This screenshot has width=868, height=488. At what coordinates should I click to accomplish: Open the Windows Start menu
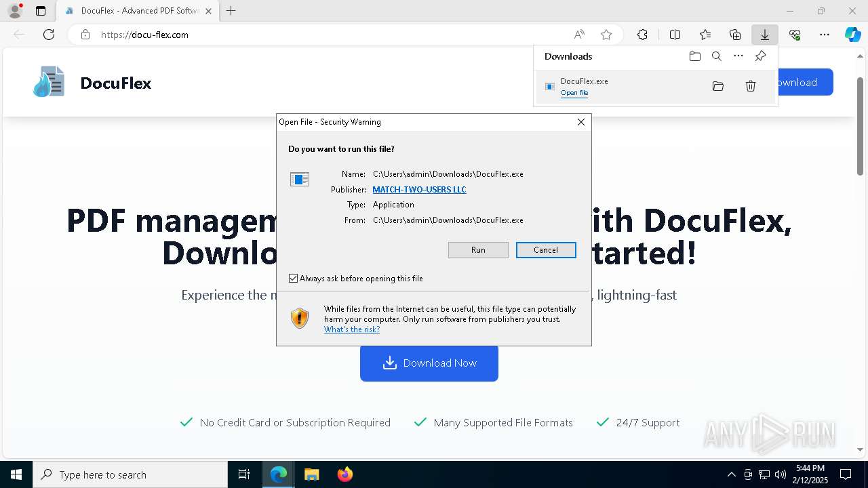coord(16,474)
